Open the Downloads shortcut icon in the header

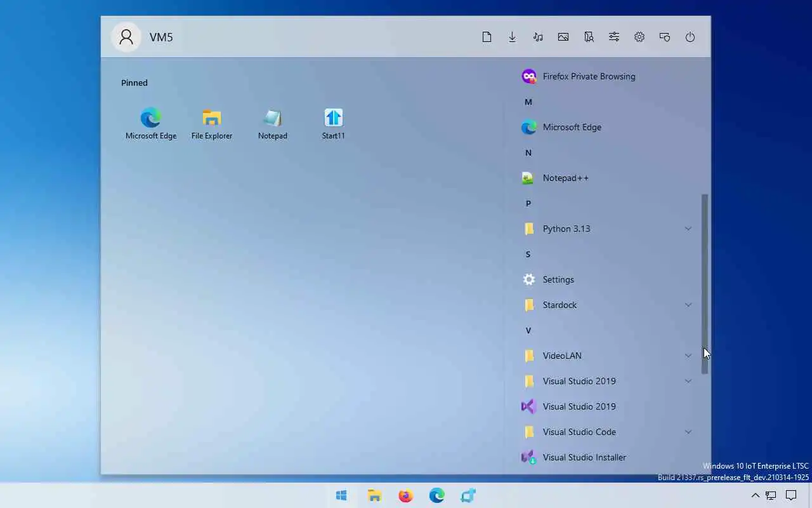(x=512, y=37)
